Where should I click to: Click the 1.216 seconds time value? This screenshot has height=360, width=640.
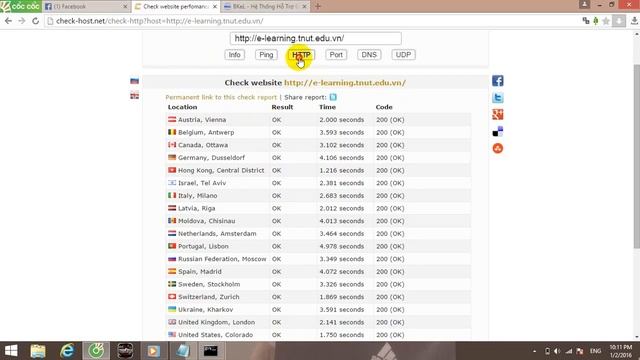point(342,170)
